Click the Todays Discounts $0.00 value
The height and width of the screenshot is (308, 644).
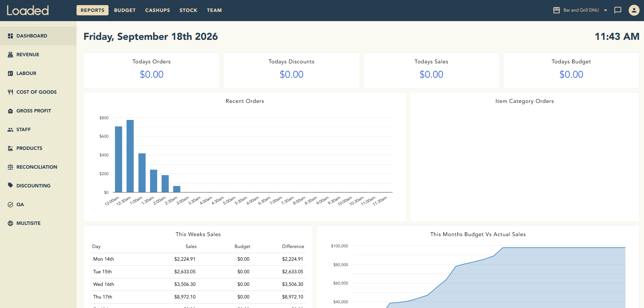pyautogui.click(x=292, y=74)
